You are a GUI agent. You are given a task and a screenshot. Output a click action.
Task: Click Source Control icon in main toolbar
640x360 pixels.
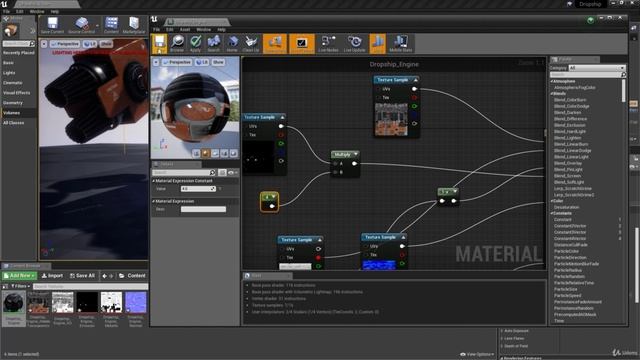point(81,25)
